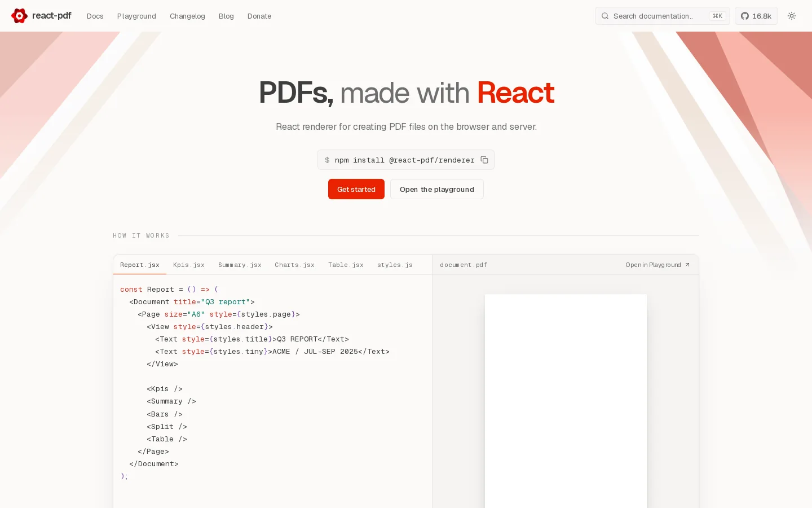Viewport: 812px width, 508px height.
Task: Click the Open in Playground link
Action: coord(657,265)
